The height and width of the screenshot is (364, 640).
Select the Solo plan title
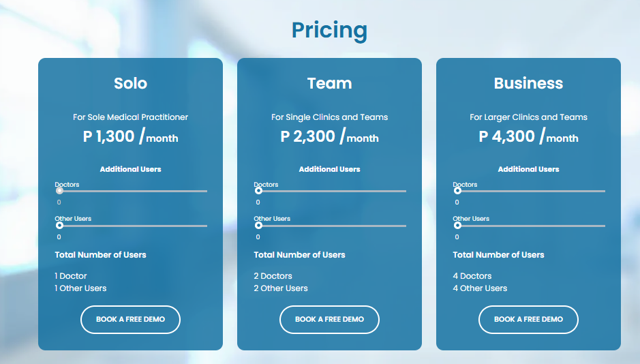tap(130, 83)
